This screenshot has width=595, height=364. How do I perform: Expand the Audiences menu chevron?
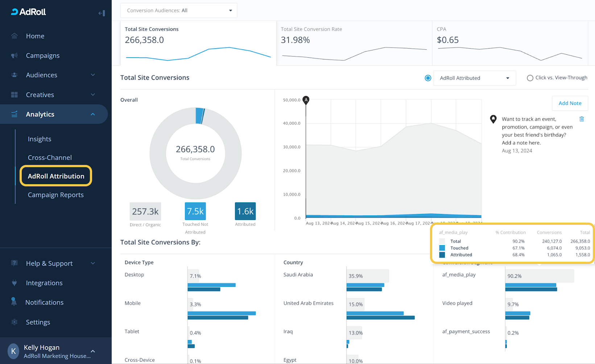tap(93, 75)
